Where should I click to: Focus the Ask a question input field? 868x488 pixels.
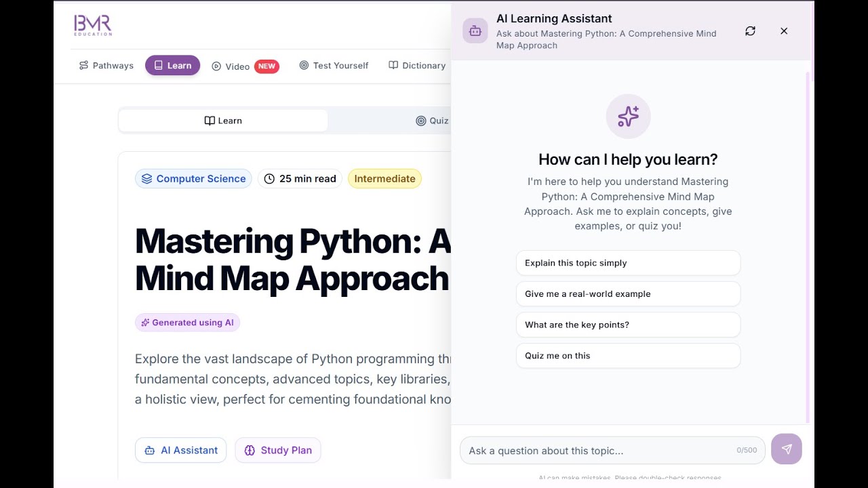pos(612,451)
